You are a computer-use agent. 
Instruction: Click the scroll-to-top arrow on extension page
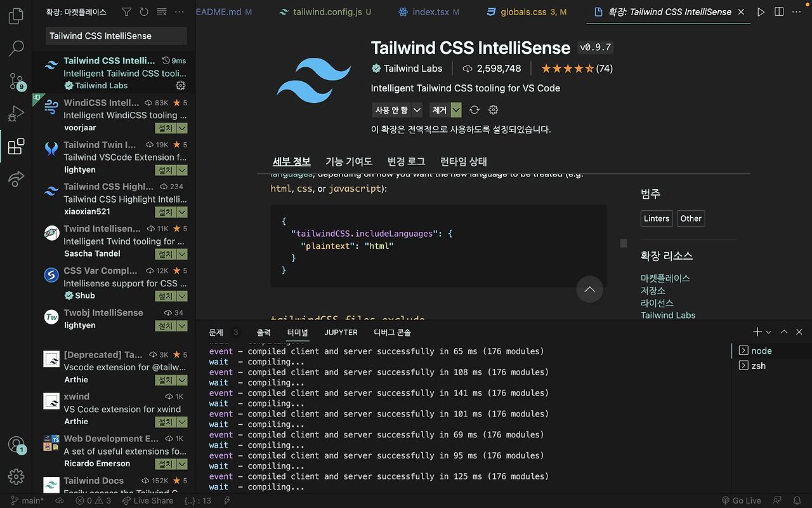pyautogui.click(x=589, y=290)
